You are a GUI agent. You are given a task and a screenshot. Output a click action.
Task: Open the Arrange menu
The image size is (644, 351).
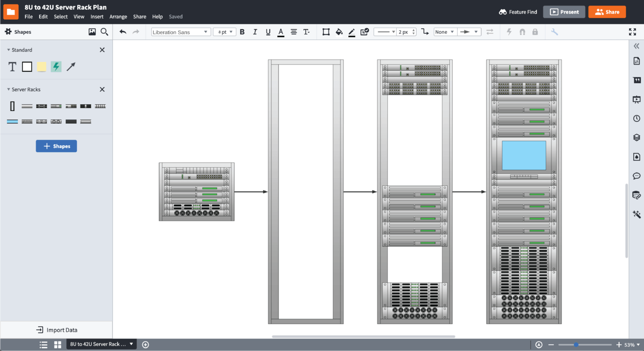point(118,16)
